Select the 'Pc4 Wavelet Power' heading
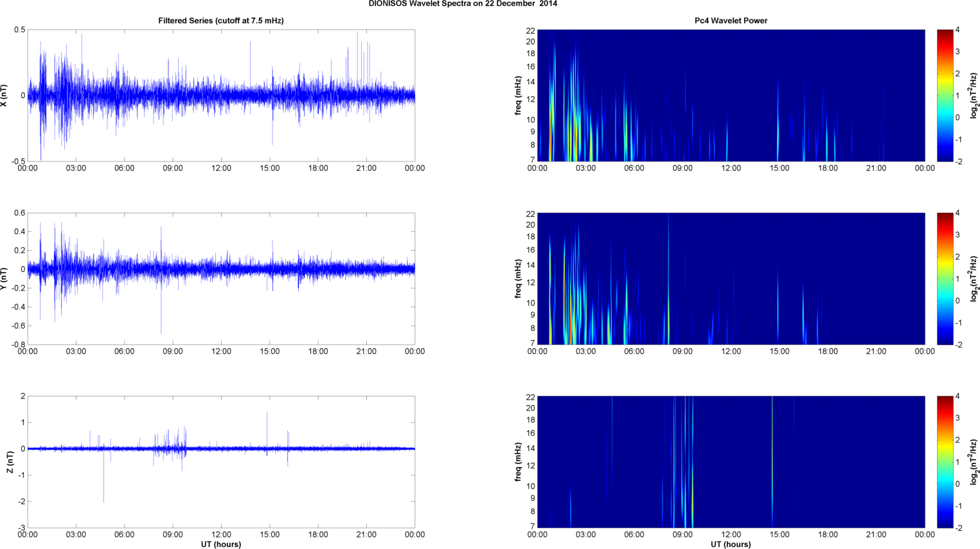 (x=731, y=21)
